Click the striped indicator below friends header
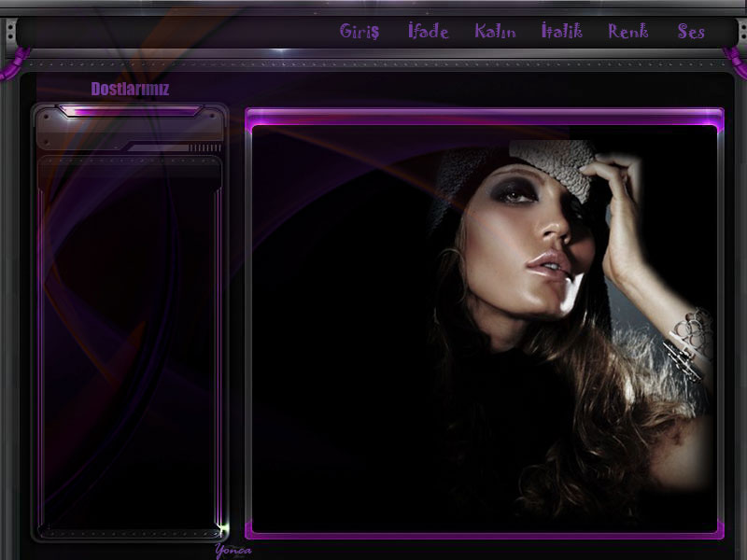The width and height of the screenshot is (747, 560). pos(204,147)
